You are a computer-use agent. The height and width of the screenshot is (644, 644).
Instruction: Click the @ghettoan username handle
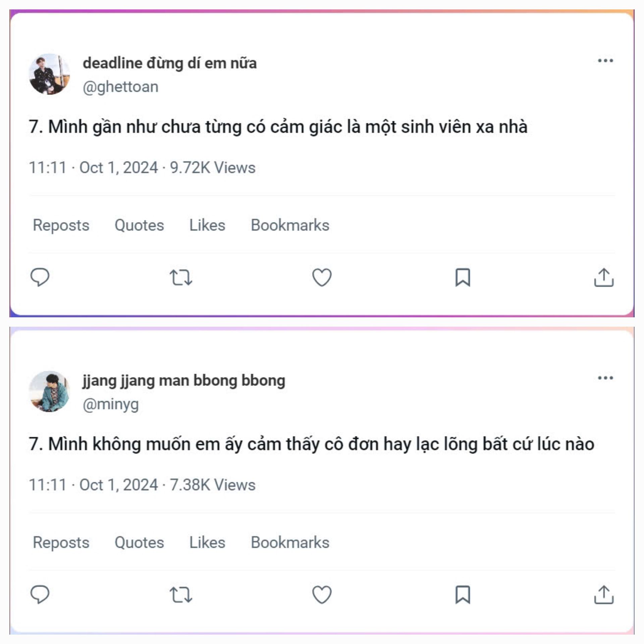tap(120, 87)
